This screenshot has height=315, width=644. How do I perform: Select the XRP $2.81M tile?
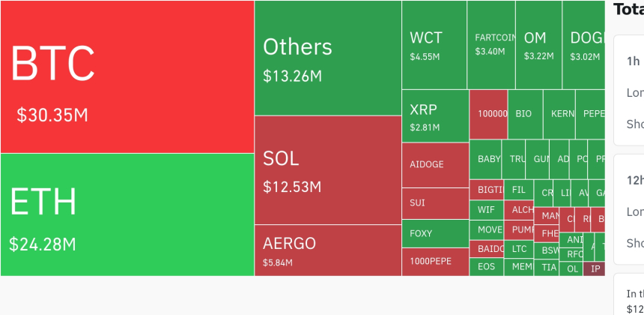pyautogui.click(x=435, y=116)
